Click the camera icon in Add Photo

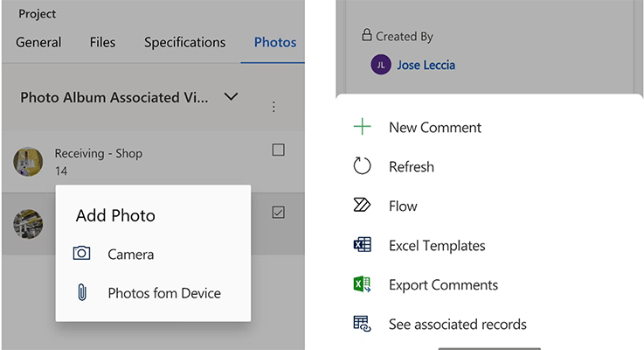click(81, 254)
